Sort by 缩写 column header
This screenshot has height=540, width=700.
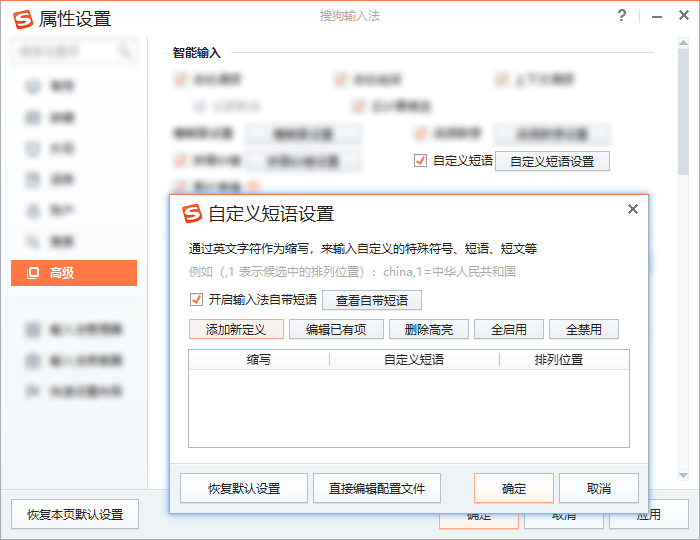click(258, 359)
